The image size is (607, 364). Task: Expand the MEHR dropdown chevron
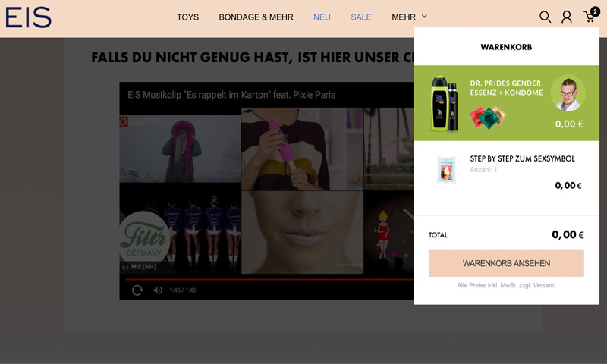pyautogui.click(x=424, y=16)
